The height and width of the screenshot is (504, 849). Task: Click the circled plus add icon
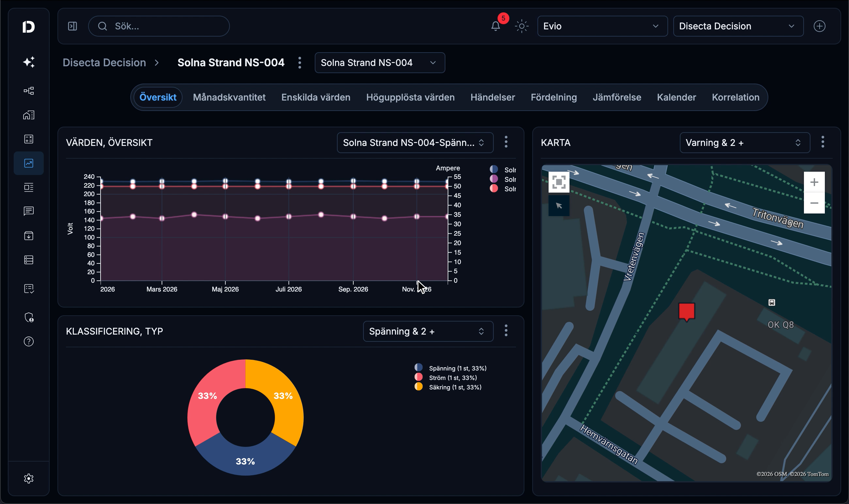point(820,26)
